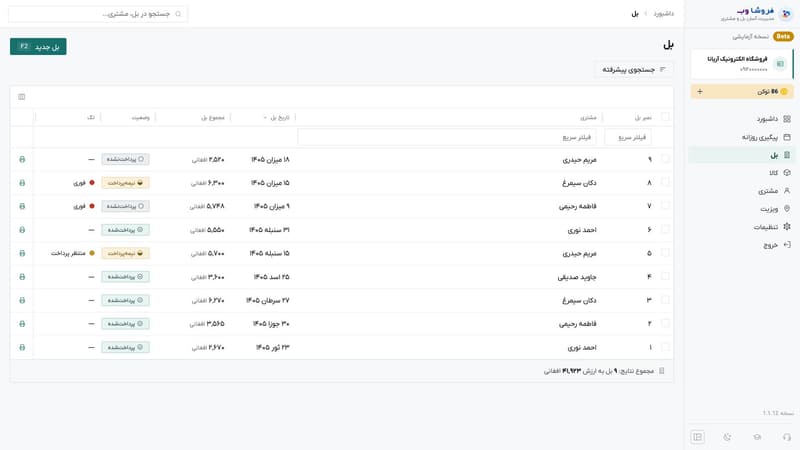Sort by تاریخ بل column arrow
This screenshot has width=800, height=450.
pos(265,118)
